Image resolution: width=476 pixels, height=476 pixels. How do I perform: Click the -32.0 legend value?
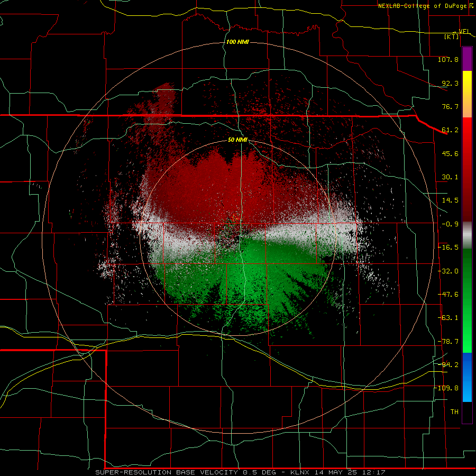pos(448,271)
